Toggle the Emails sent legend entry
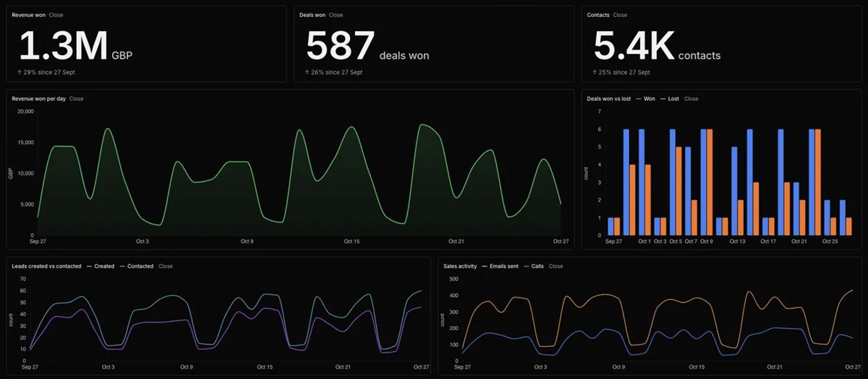This screenshot has height=379, width=868. 500,266
